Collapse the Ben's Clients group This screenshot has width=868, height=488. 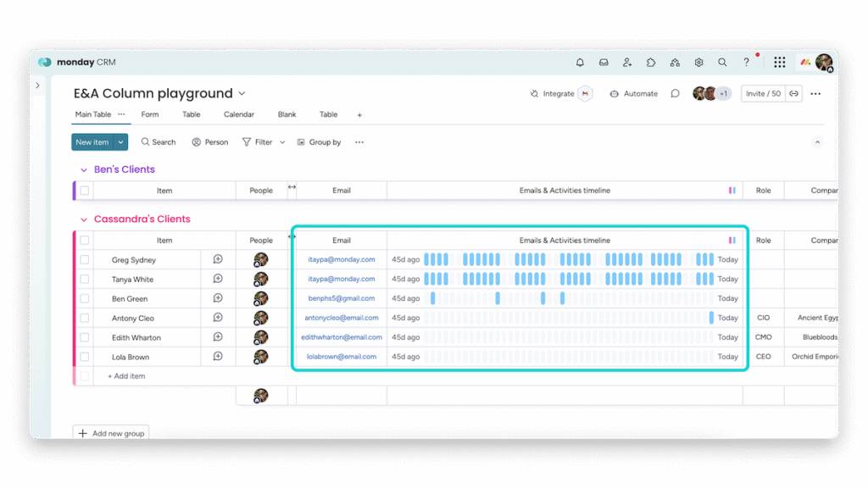coord(84,169)
